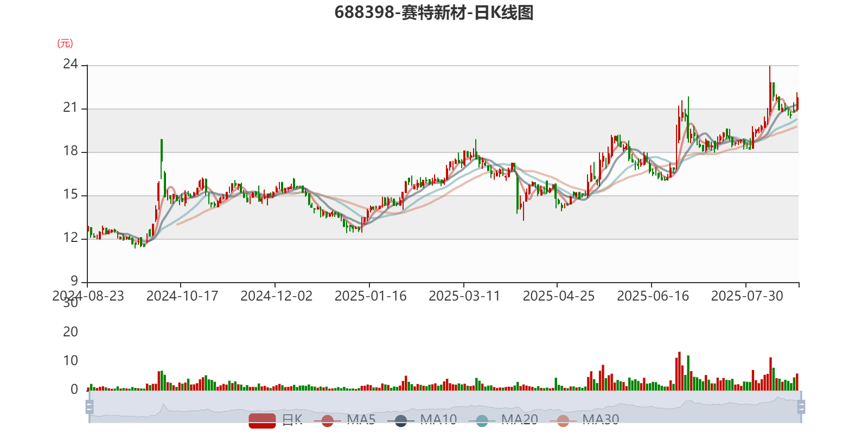Click the tallest red volume bar in late June 2025
The width and height of the screenshot is (868, 434).
point(679,371)
